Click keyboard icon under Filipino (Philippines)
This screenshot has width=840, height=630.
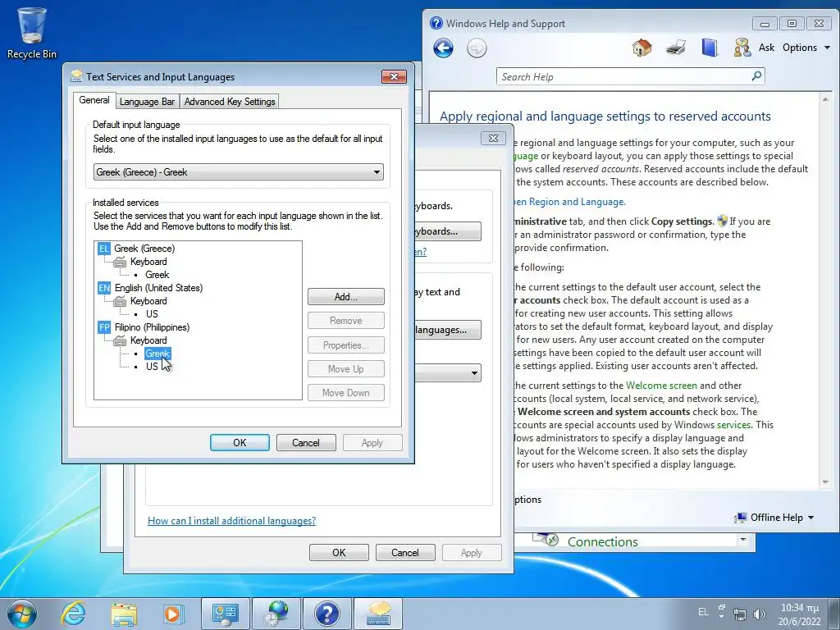tap(120, 340)
